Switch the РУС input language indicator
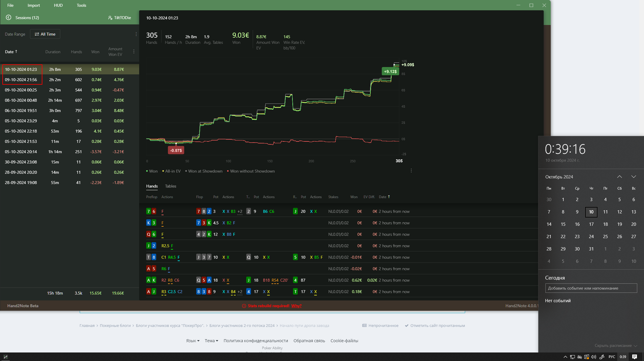Screen dimensions: 644x361 [x=612, y=357]
